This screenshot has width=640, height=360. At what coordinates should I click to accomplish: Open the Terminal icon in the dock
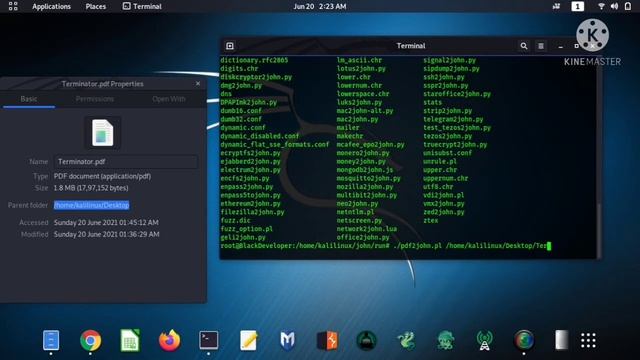click(x=209, y=340)
